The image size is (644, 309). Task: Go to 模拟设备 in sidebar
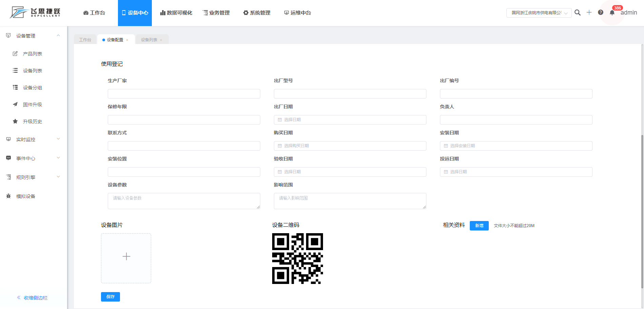click(26, 196)
